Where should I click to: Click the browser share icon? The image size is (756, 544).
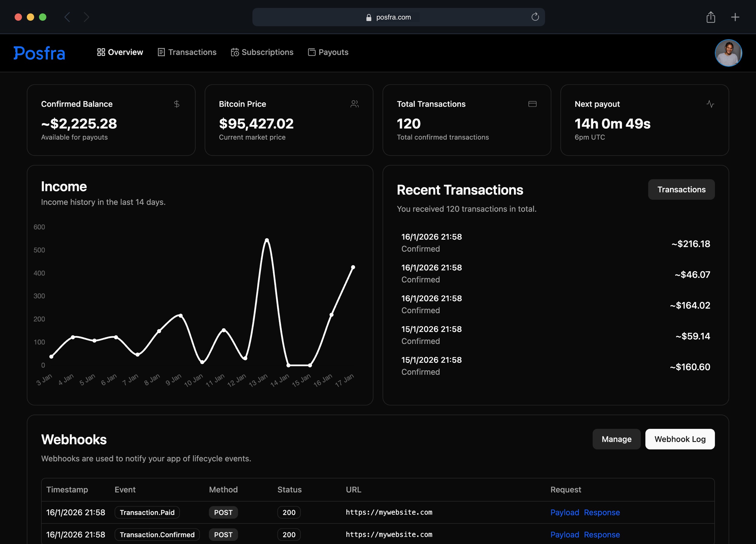711,17
